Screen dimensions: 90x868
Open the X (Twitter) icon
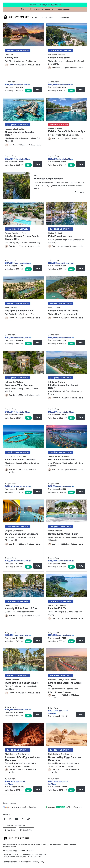coord(22,819)
